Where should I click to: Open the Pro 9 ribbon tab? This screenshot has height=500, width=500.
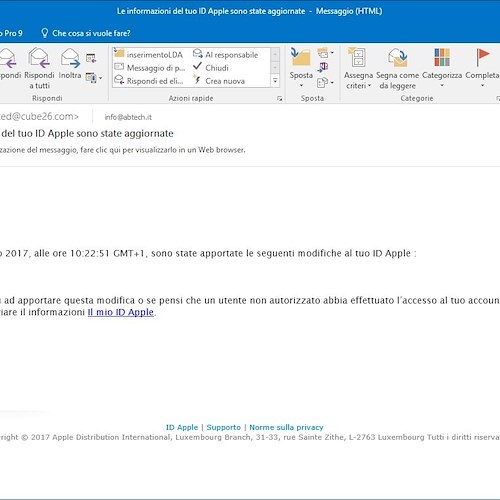11,33
